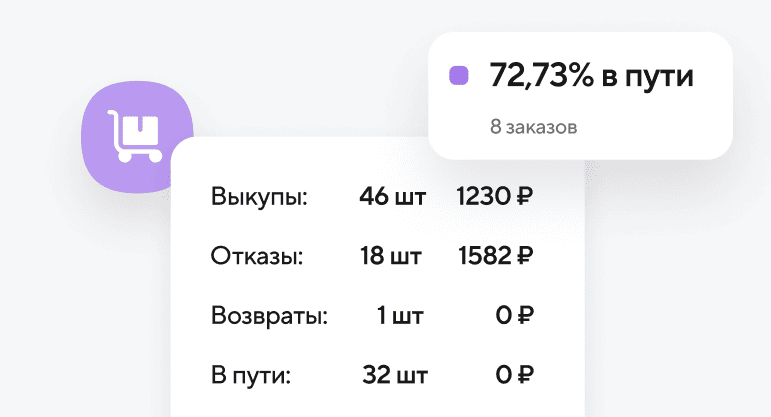Click the "В пути:" row label
771x417 pixels.
point(250,376)
